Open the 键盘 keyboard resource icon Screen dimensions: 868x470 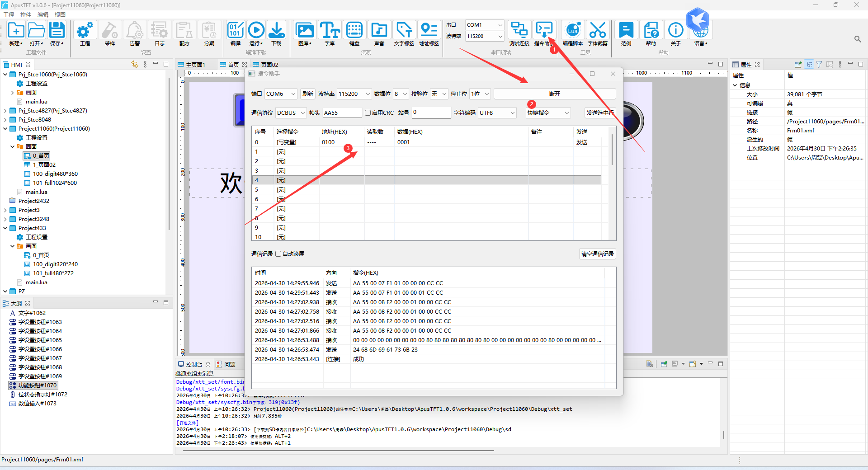click(354, 30)
